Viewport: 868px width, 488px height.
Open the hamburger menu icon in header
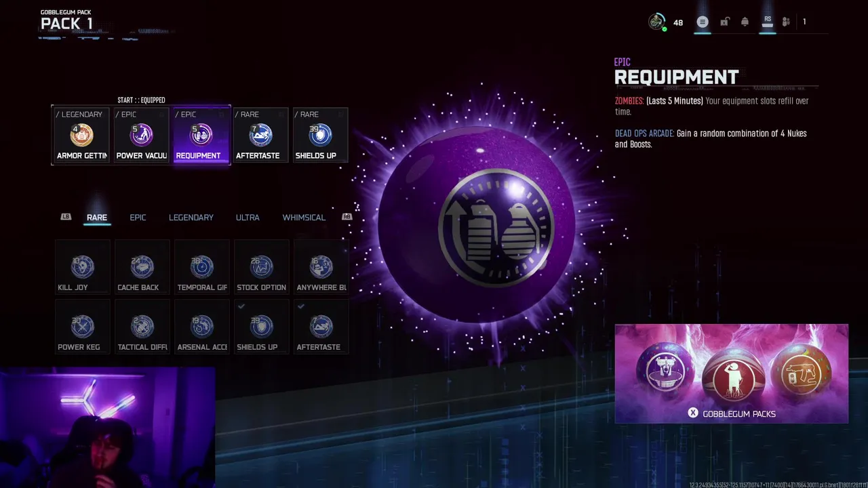pos(703,22)
